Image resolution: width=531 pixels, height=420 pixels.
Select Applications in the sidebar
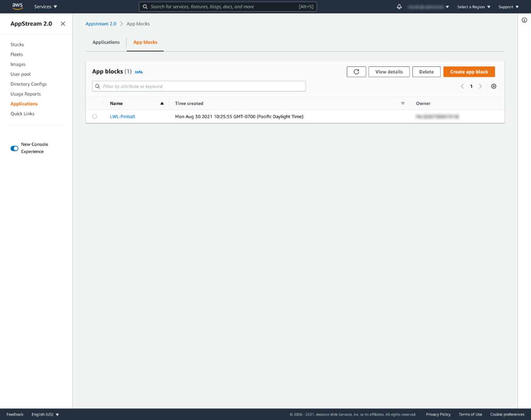click(x=24, y=104)
